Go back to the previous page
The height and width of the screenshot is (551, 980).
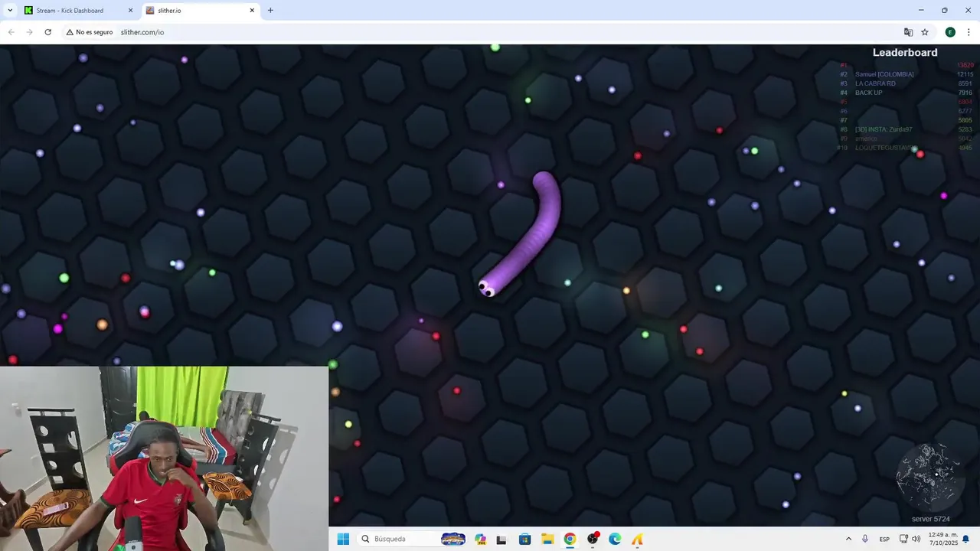point(11,32)
